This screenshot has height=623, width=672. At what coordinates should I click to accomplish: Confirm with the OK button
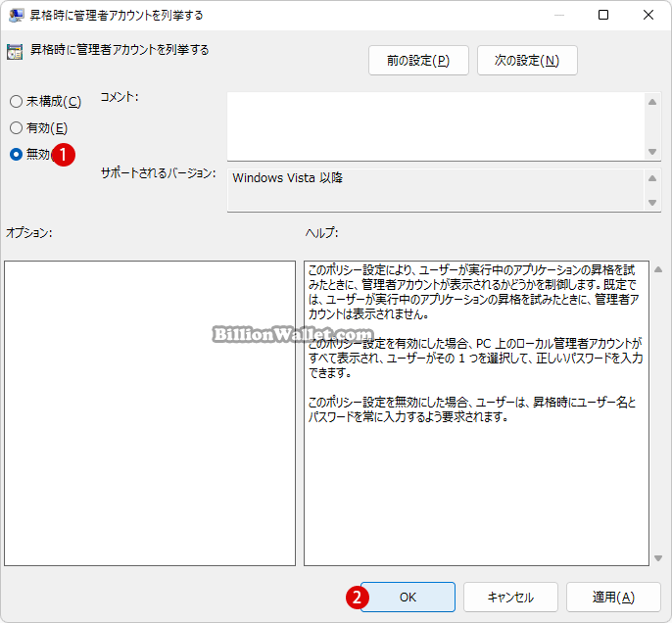pos(408,597)
